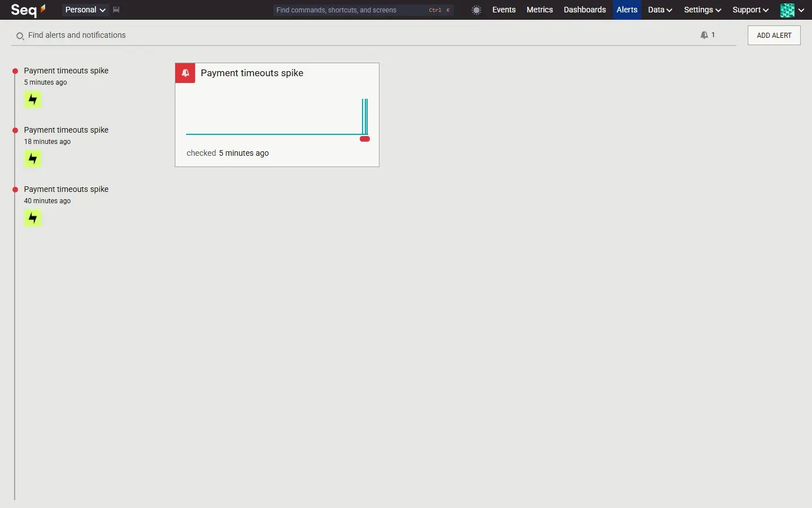The width and height of the screenshot is (812, 508).
Task: Click the '40 minutes ago' timestamp text
Action: tap(47, 201)
